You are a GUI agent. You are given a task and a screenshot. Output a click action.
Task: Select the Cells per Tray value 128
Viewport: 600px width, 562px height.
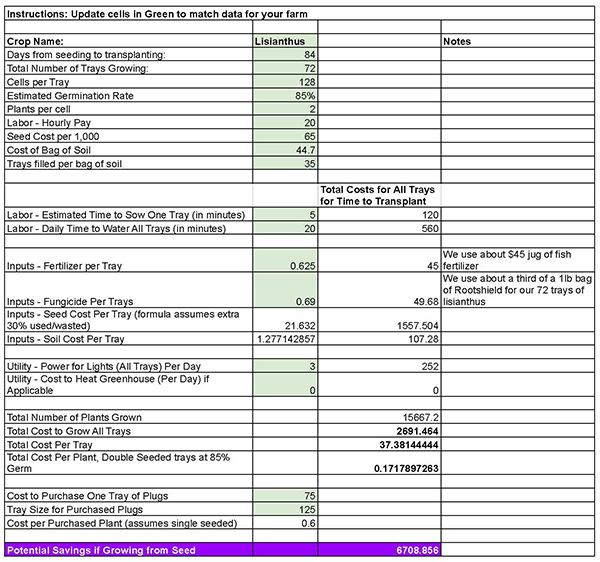(285, 81)
